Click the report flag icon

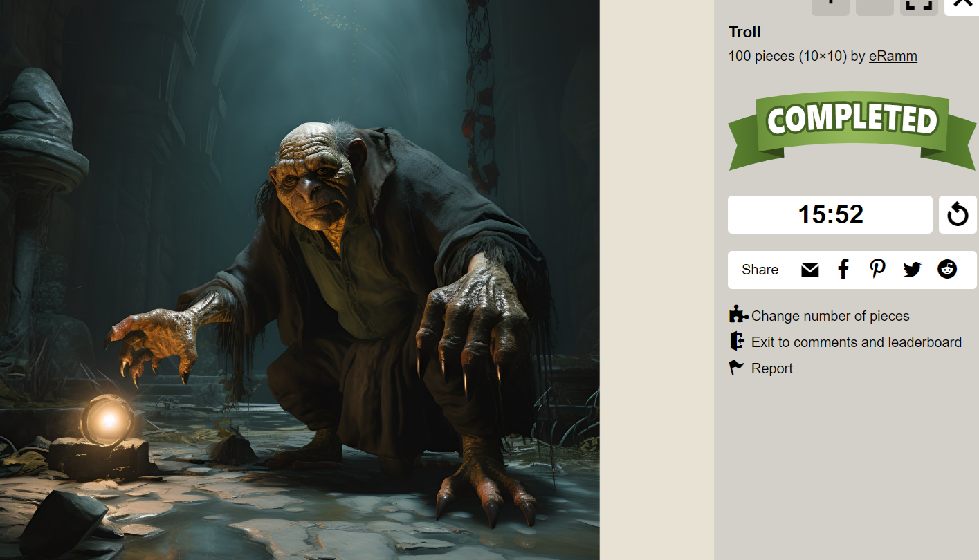click(x=737, y=368)
